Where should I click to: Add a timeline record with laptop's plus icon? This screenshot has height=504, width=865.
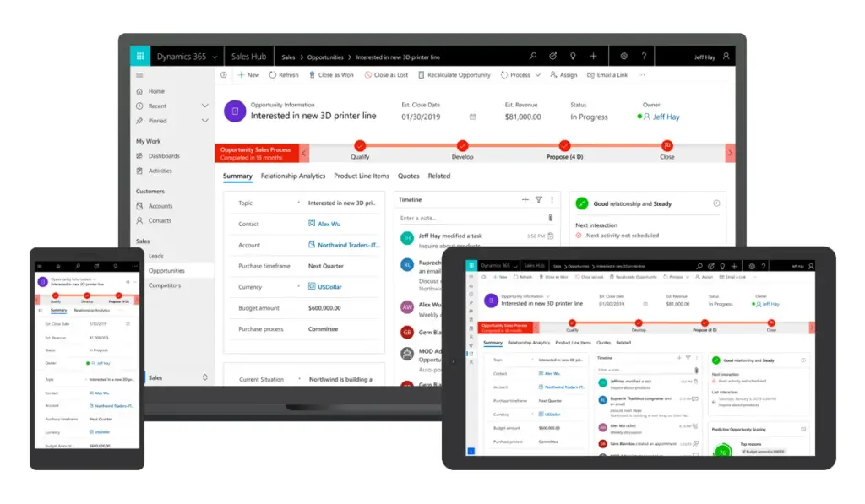click(525, 200)
